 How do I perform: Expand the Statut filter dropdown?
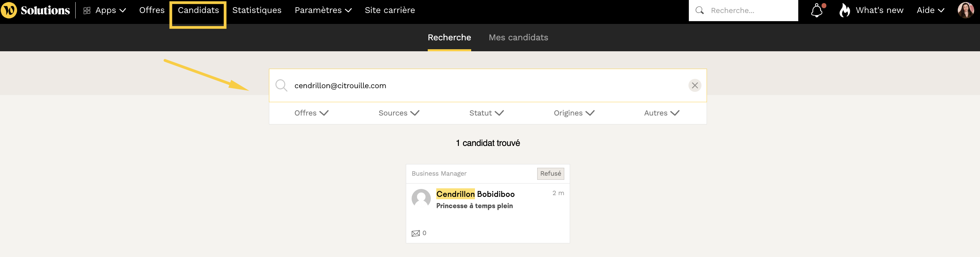tap(486, 113)
